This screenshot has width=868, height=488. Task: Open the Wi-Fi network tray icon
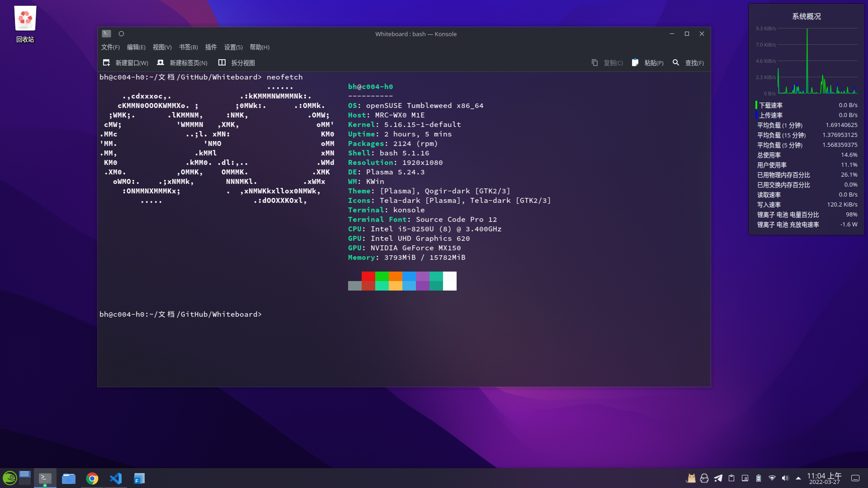click(x=772, y=478)
